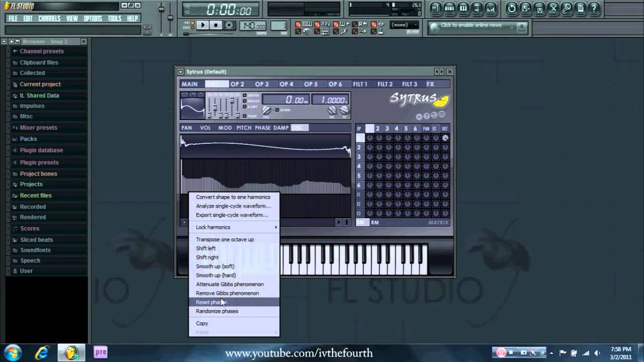Click the Windows Start orb
Screen dimensions: 644x362
pos(12,352)
